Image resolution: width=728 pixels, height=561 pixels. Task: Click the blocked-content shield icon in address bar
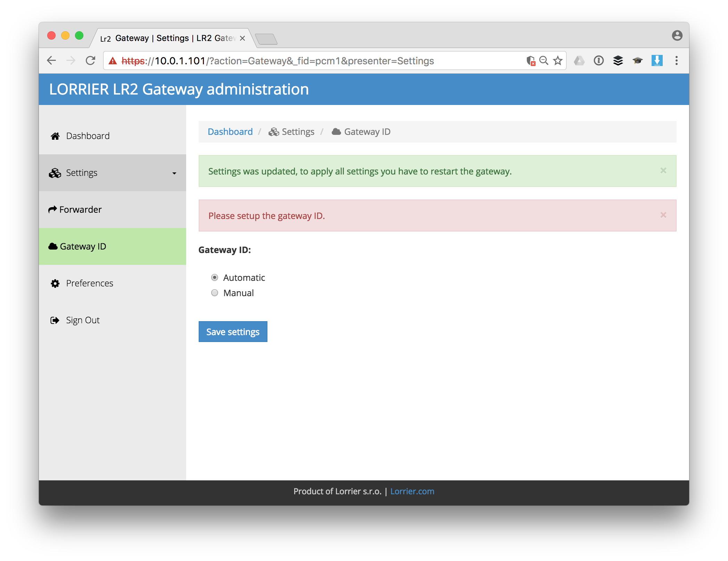tap(531, 61)
